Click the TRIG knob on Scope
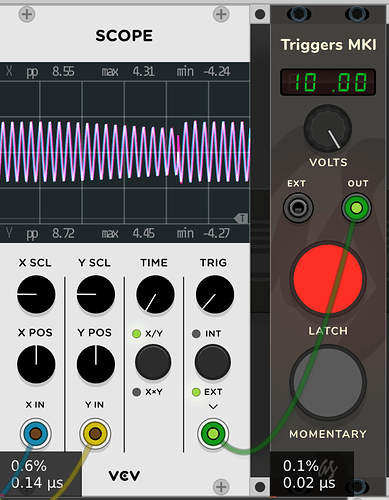This screenshot has width=389, height=500. (215, 294)
